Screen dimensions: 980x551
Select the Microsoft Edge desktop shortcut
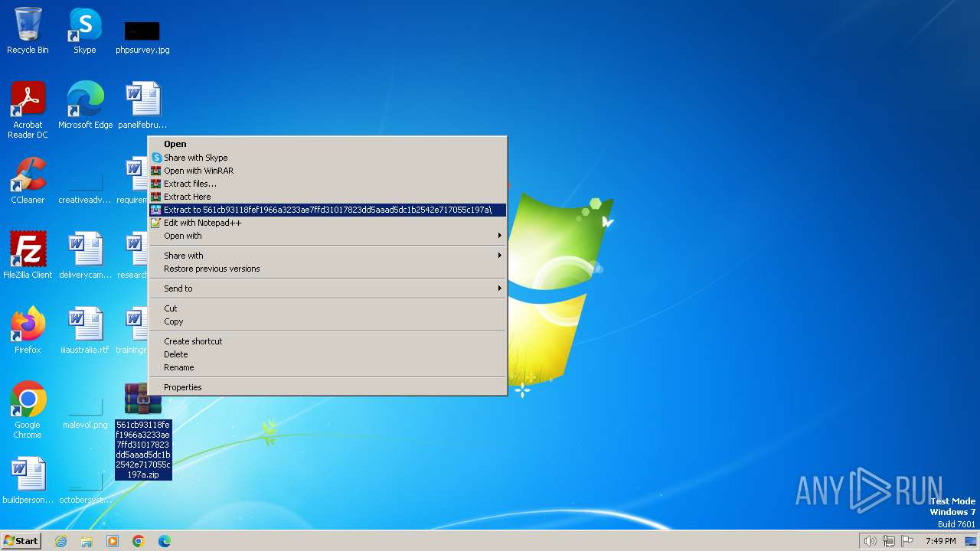pyautogui.click(x=85, y=106)
